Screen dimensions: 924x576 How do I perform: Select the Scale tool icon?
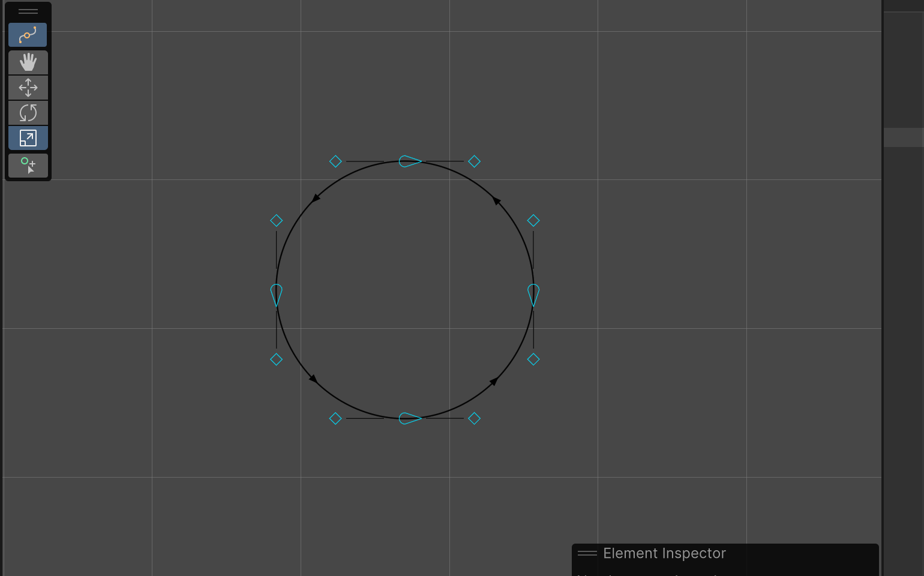point(28,138)
